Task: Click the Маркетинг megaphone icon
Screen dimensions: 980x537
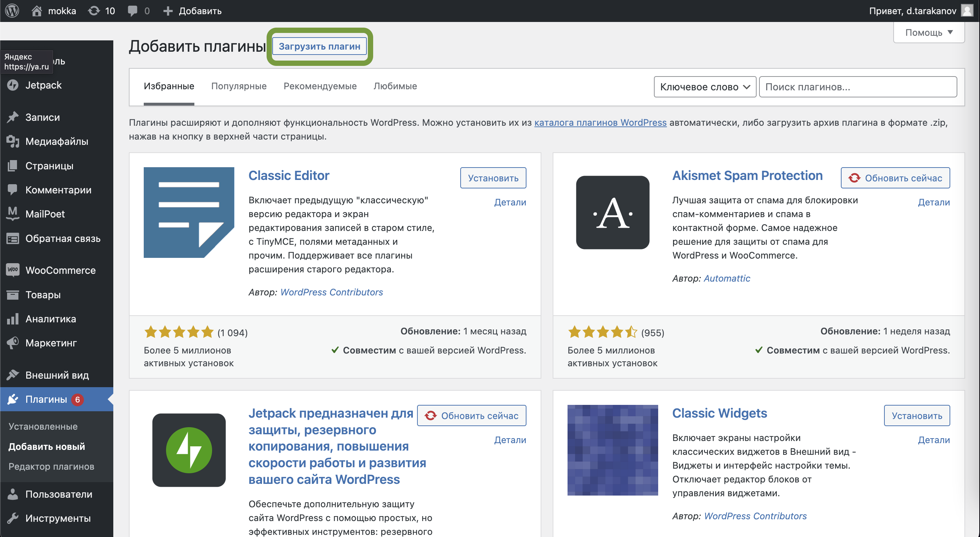Action: tap(12, 343)
